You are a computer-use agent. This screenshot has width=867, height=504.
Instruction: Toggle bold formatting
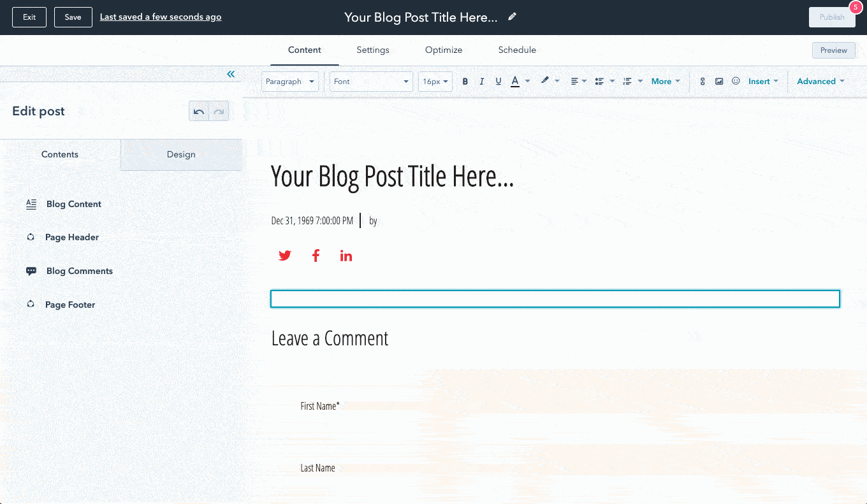pos(465,82)
